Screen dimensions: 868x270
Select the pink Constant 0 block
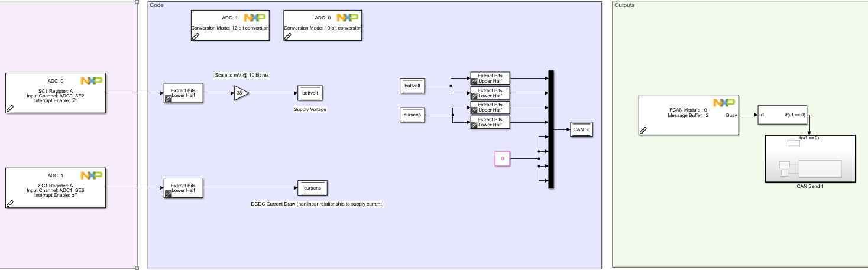[503, 158]
